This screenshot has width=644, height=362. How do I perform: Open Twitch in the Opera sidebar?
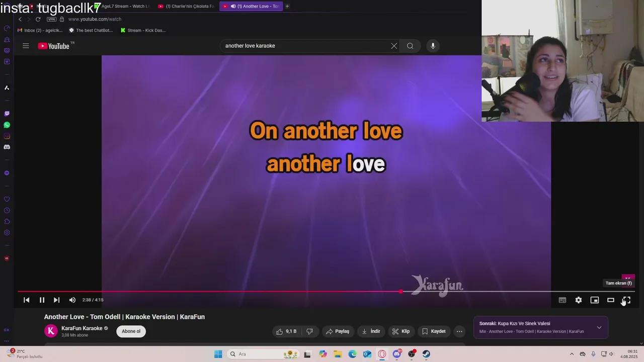pyautogui.click(x=7, y=114)
